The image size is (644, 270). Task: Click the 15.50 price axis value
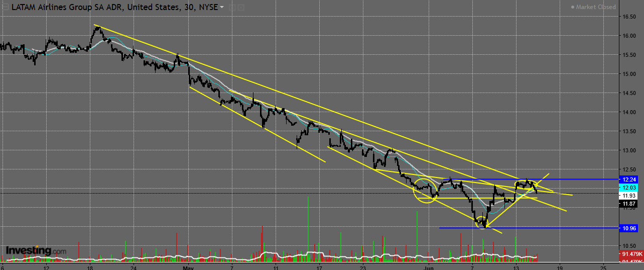pos(630,55)
